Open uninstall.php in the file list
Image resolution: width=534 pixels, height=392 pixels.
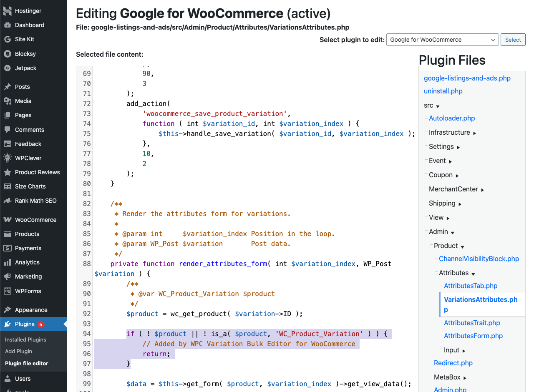click(x=443, y=91)
